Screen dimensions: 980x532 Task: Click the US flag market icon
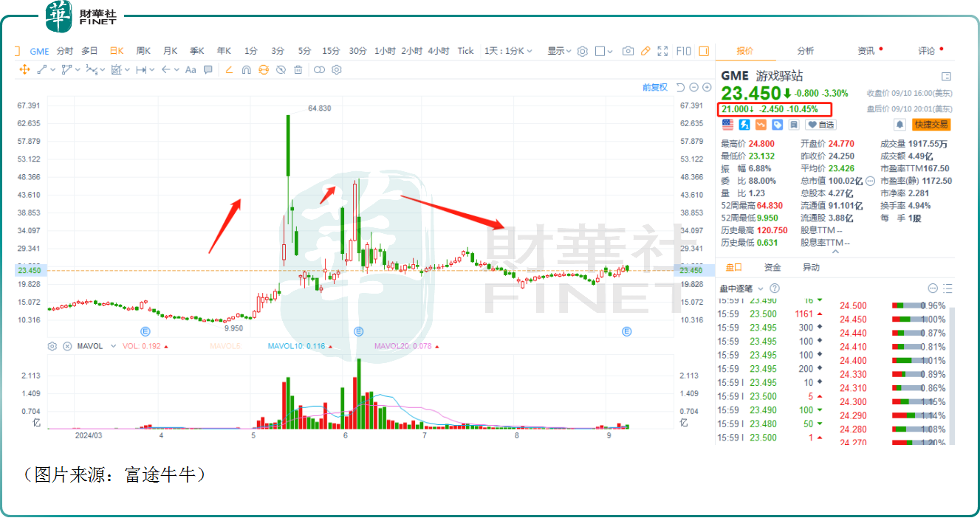click(x=727, y=125)
